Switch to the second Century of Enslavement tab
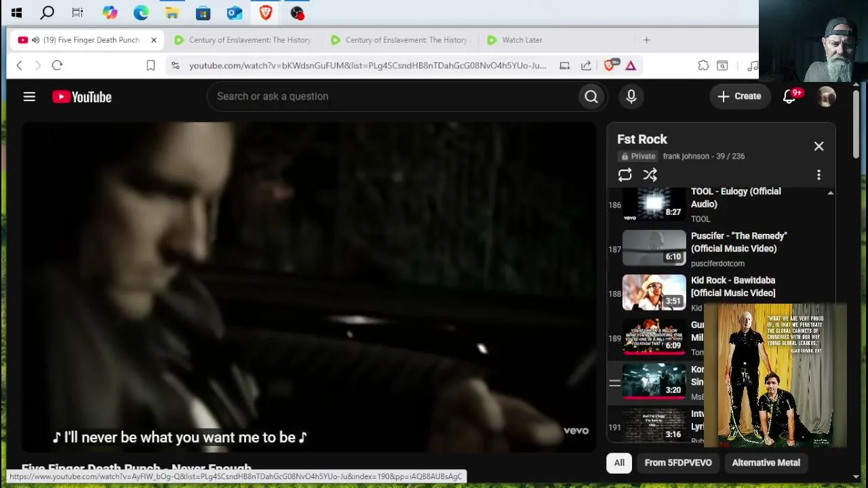Screen dimensions: 868x488 399,40
